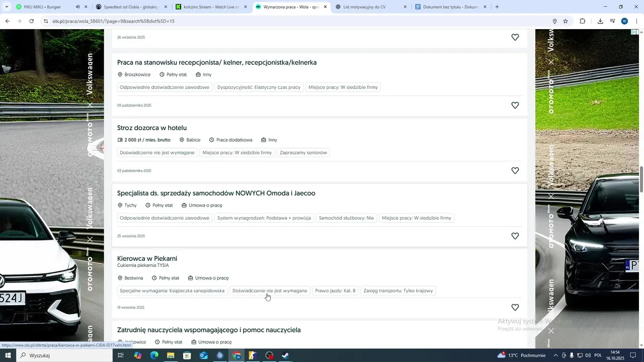Switch to the Dokument bez tytułu tab
Screen dimensions: 644x362
coord(450,7)
